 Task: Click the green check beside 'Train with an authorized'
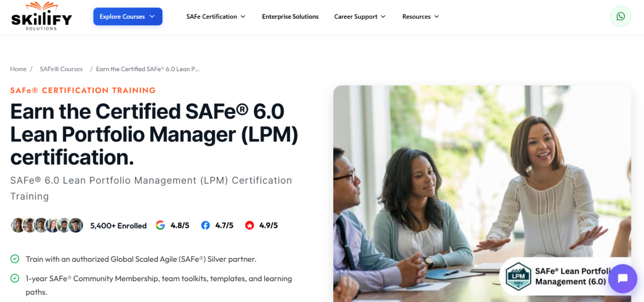15,259
